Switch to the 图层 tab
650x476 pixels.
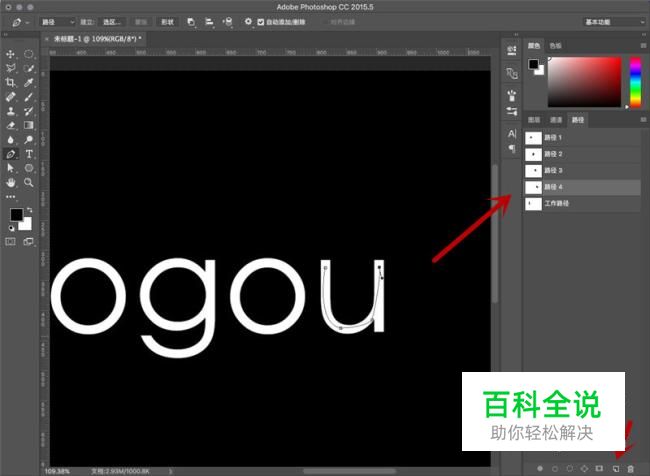534,120
